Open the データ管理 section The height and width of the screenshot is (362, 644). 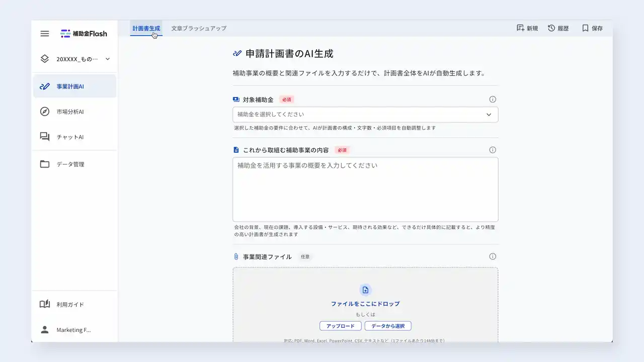(x=71, y=163)
